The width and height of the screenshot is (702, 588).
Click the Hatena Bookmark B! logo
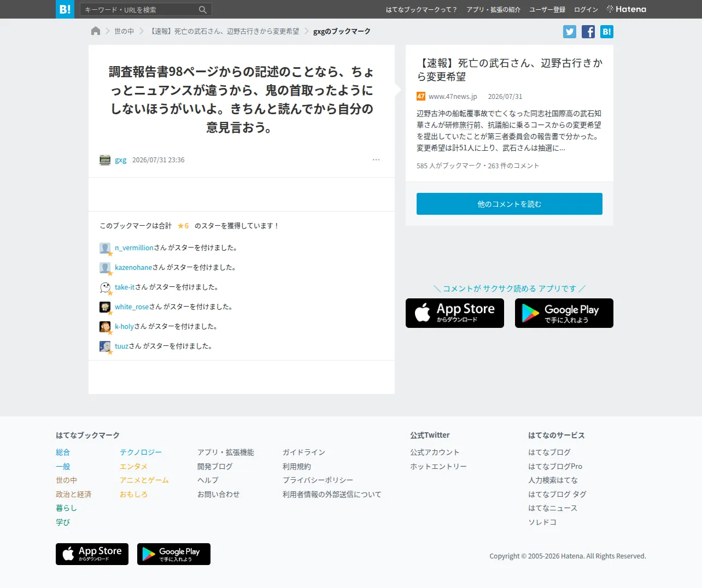[65, 9]
